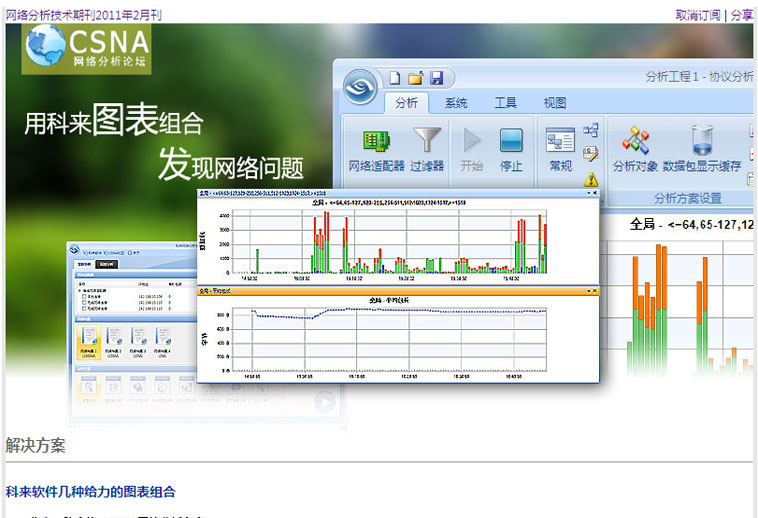Open the 科来软件几种给力的图表组合 article link
Screen dimensions: 758x518
tap(90, 492)
